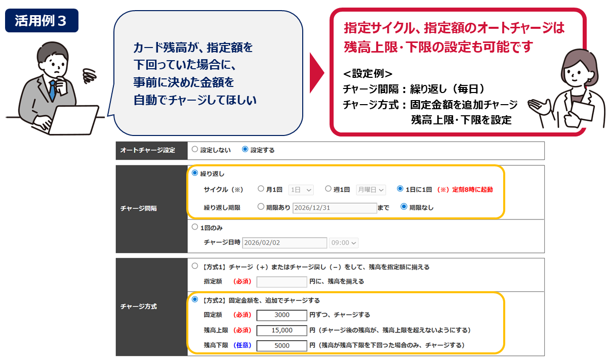Choose the 1回のみ charge interval option
This screenshot has height=364, width=610.
195,227
